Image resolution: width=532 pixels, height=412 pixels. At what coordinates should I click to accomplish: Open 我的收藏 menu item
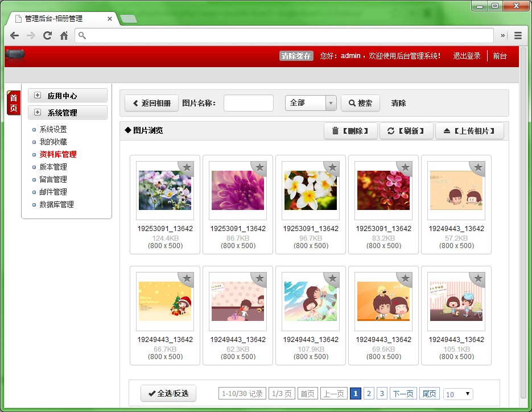(53, 142)
